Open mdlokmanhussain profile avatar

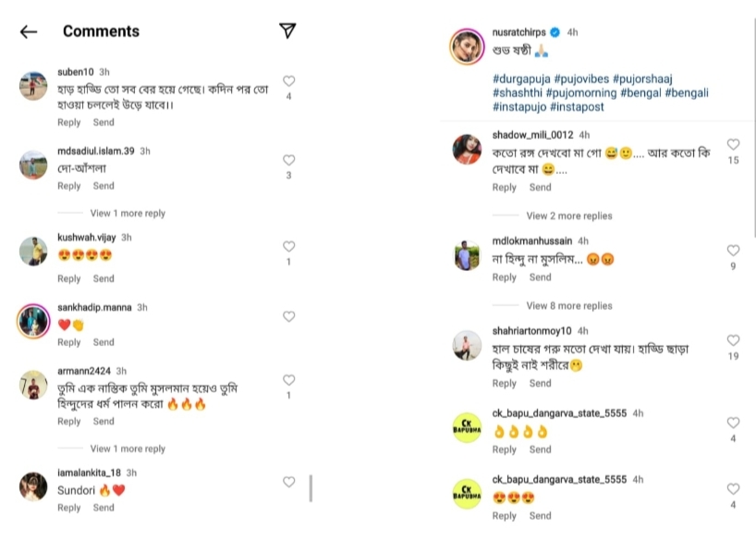point(467,255)
